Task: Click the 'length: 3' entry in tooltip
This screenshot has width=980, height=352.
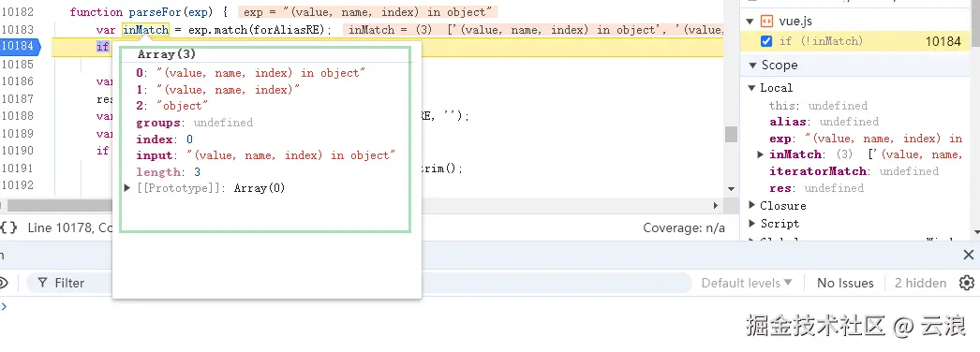Action: tap(168, 171)
